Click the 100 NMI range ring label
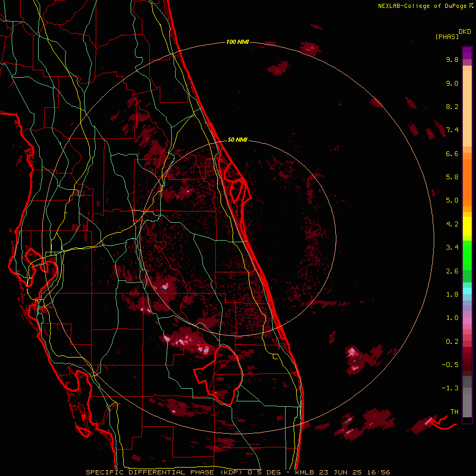476x476 pixels. tap(237, 42)
